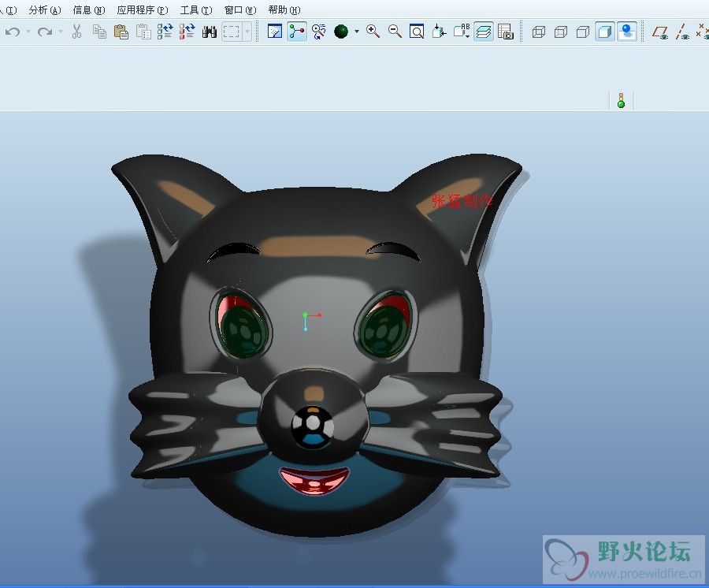
Task: Open the 工具(T) menu
Action: (196, 10)
